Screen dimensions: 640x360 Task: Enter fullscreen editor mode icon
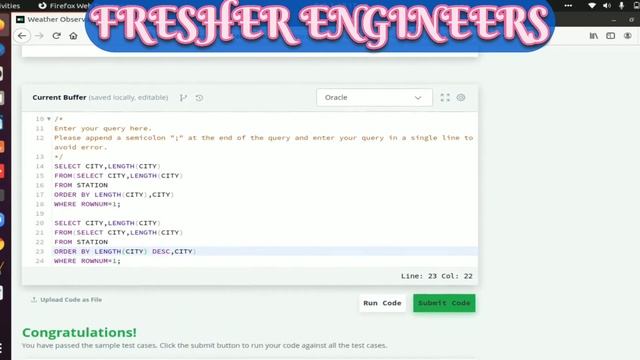[x=445, y=98]
